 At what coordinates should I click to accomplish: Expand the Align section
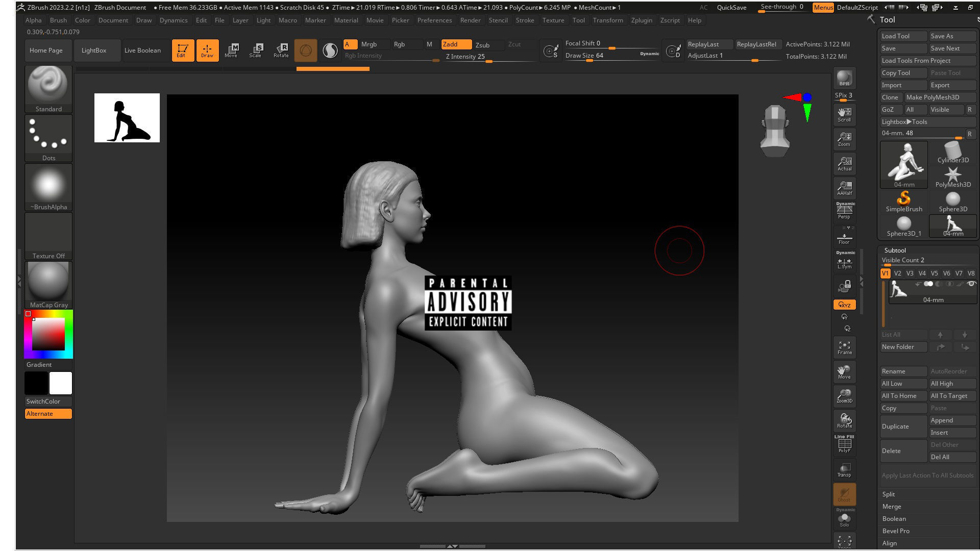890,543
